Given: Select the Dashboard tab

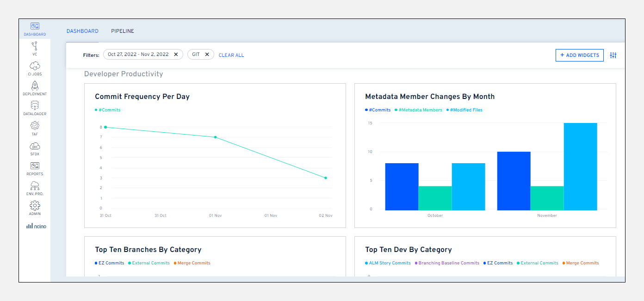Looking at the screenshot, I should coord(82,31).
